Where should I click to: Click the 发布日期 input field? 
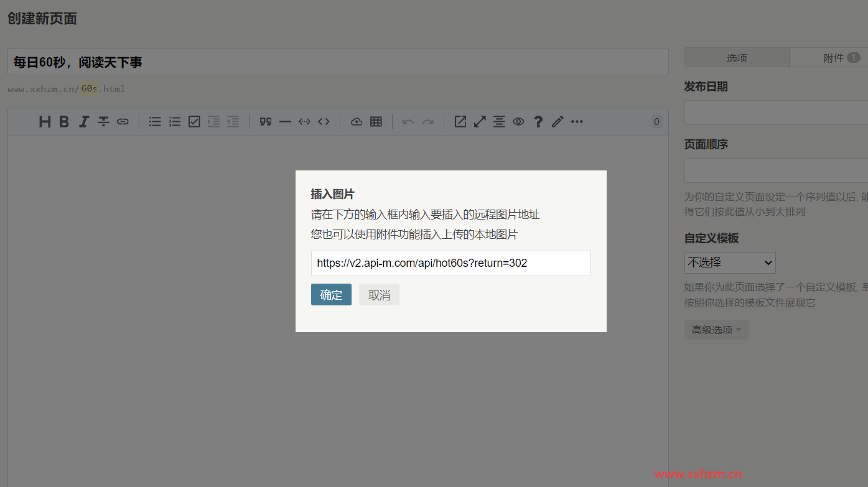click(776, 113)
